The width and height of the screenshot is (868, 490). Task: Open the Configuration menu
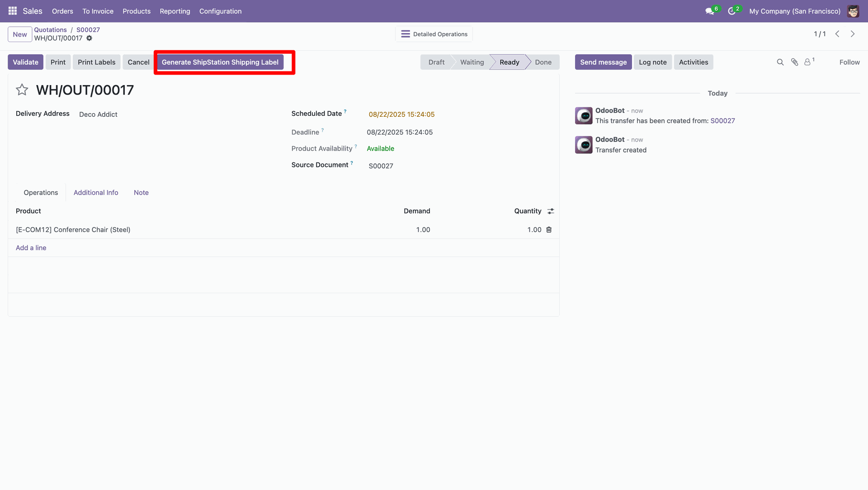click(x=220, y=11)
